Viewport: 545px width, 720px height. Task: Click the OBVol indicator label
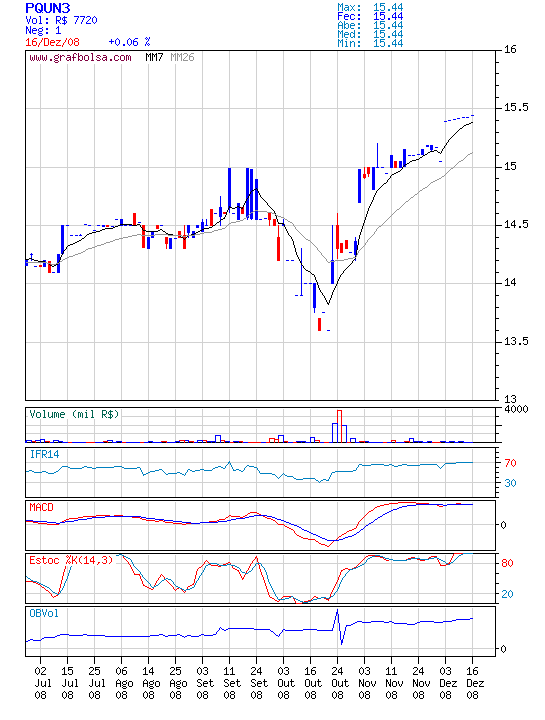click(x=44, y=613)
